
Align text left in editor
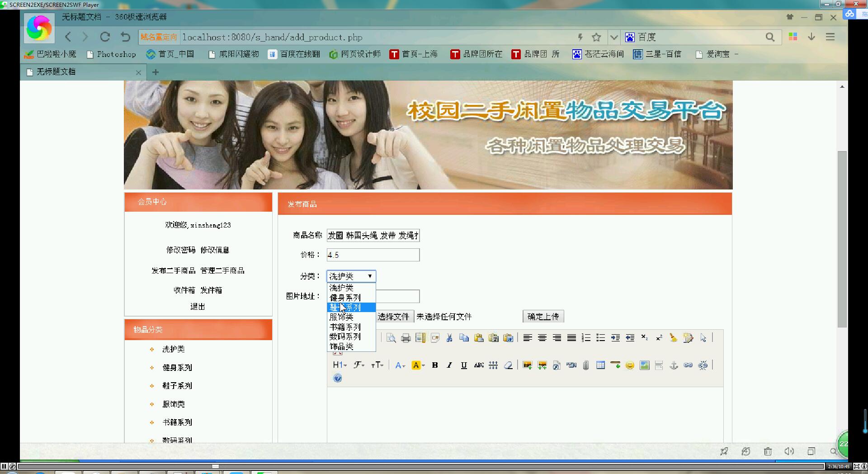pyautogui.click(x=528, y=338)
